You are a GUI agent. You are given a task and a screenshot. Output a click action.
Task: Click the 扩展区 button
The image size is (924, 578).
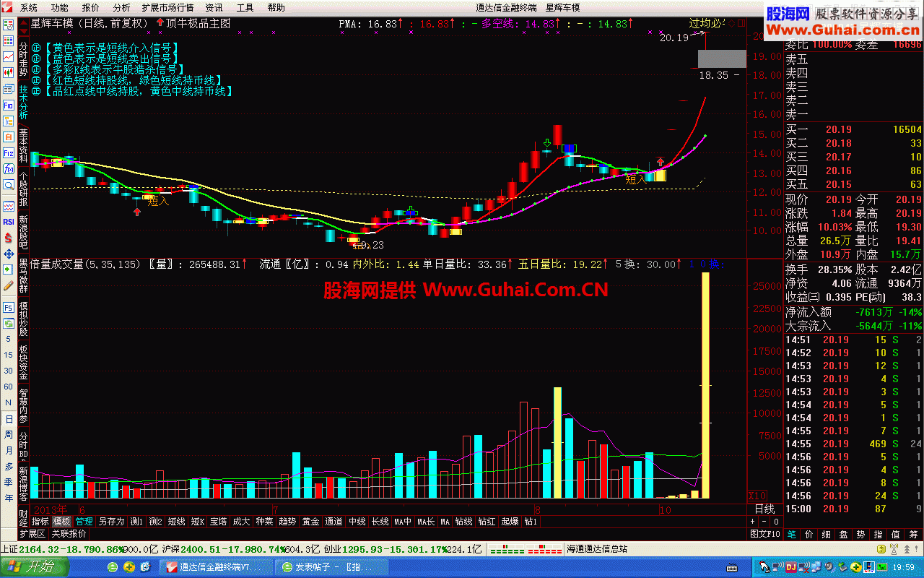(32, 534)
